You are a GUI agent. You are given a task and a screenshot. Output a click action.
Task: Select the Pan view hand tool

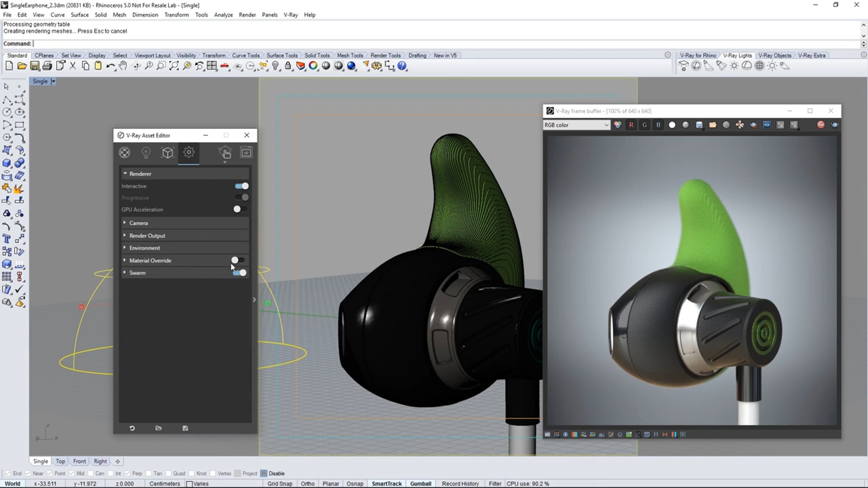(x=123, y=66)
